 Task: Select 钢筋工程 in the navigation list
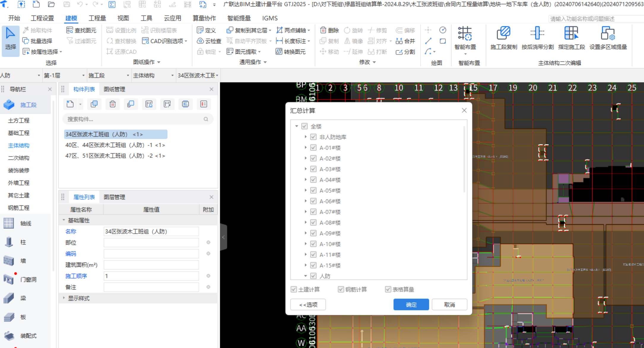19,208
